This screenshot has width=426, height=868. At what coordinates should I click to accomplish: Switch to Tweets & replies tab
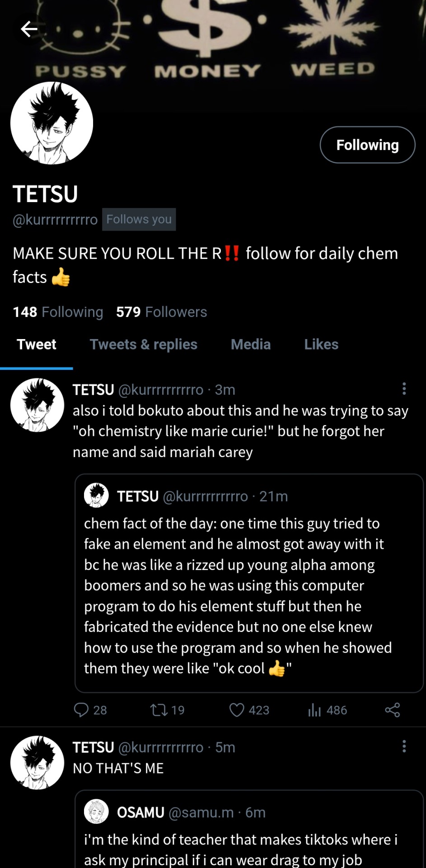pos(143,344)
